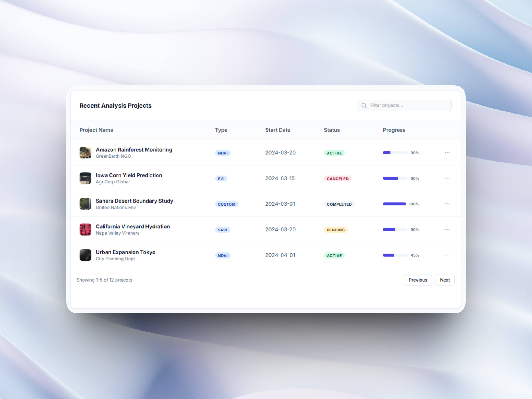The height and width of the screenshot is (399, 532).
Task: Open more options for Urban Expansion Tokyo
Action: pos(447,255)
